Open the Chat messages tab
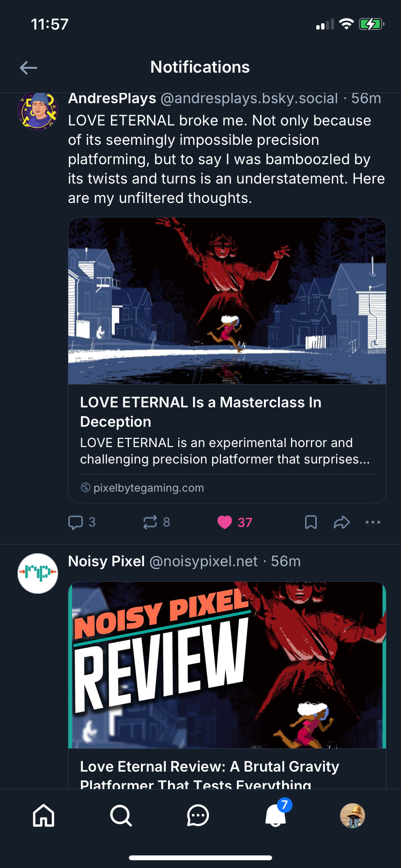 pyautogui.click(x=198, y=816)
